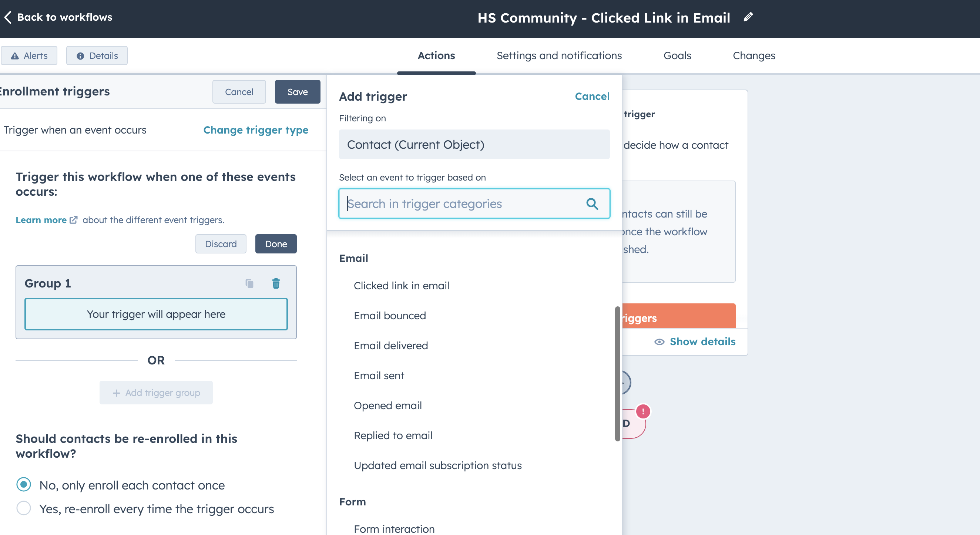This screenshot has width=980, height=535.
Task: Open Alerts via the warning triangle icon
Action: [14, 55]
